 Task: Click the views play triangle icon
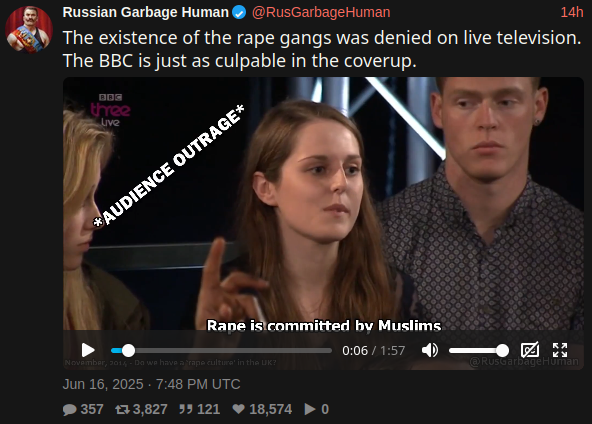[x=310, y=409]
